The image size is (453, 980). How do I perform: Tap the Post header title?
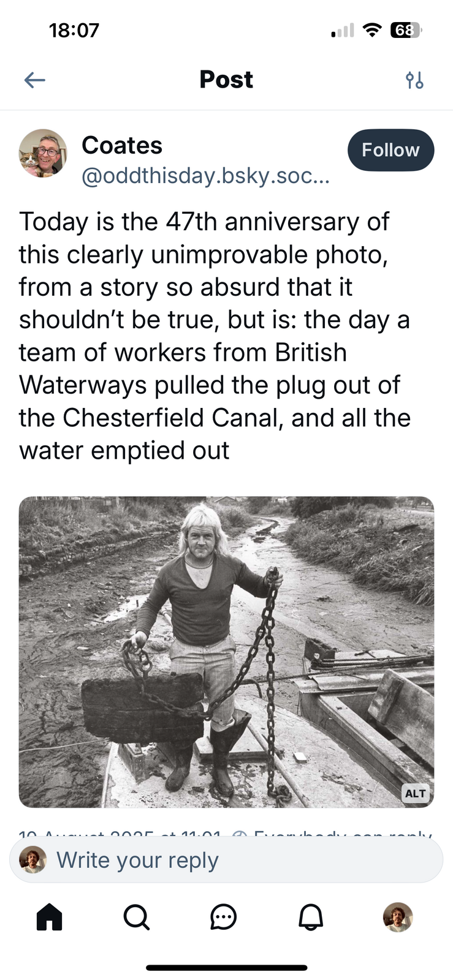pyautogui.click(x=226, y=80)
